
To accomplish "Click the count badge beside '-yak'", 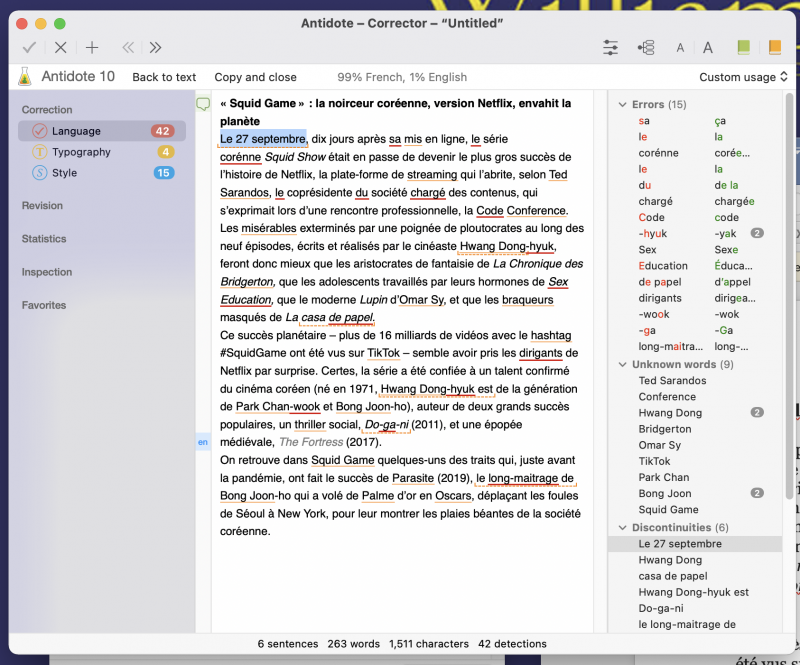I will 757,234.
